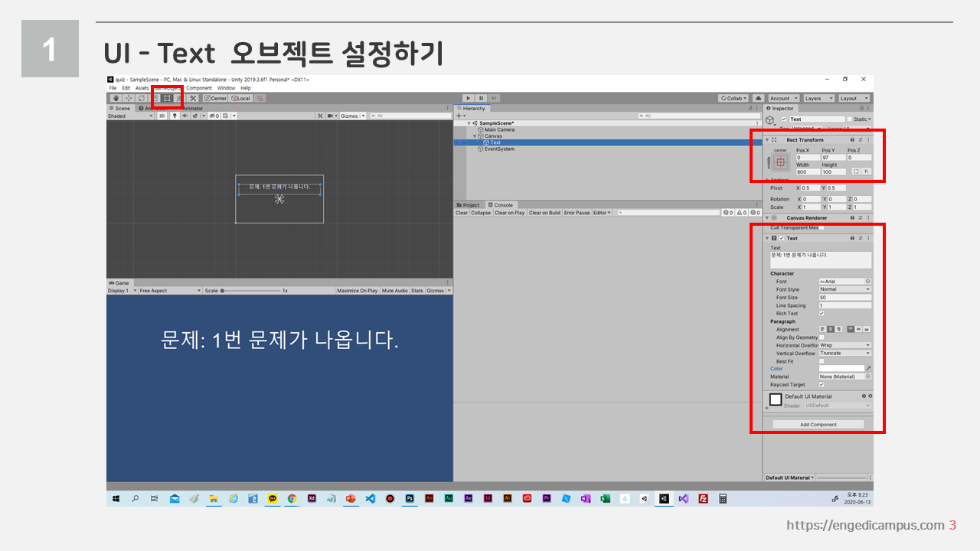Screen dimensions: 980x551
Task: Toggle Local handle rotation
Action: click(241, 98)
